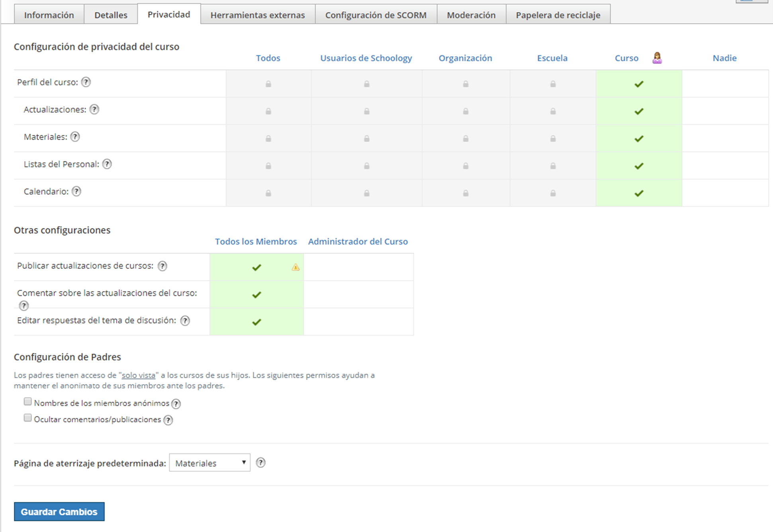Enable Nombres de los miembros anónimos
Image resolution: width=773 pixels, height=532 pixels.
(x=27, y=401)
